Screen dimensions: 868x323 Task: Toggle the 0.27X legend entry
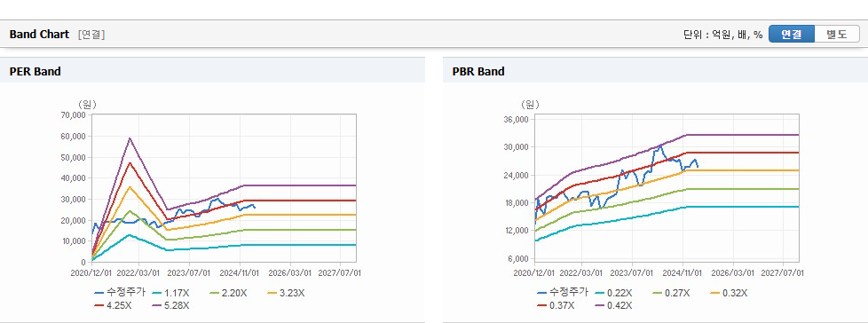pyautogui.click(x=672, y=293)
